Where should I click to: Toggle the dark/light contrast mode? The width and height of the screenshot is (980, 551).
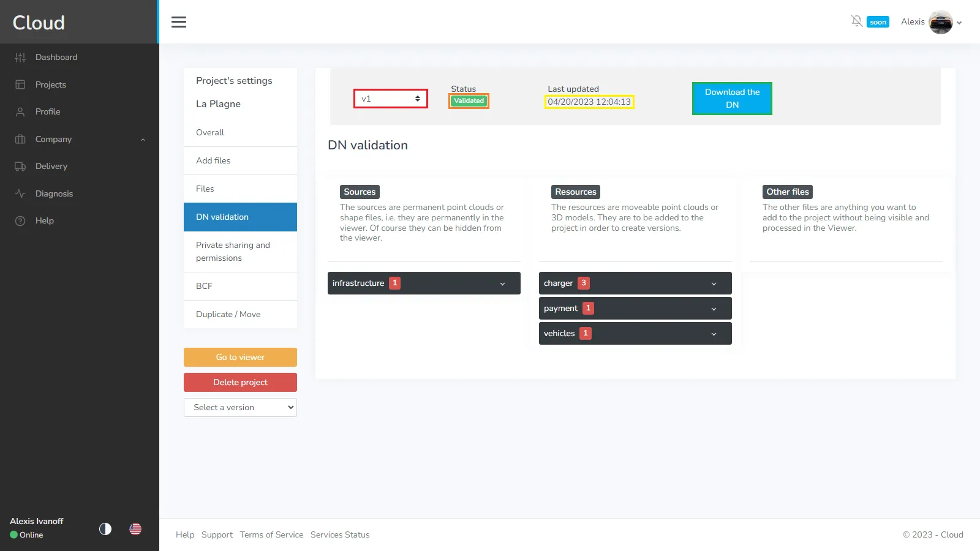(105, 529)
